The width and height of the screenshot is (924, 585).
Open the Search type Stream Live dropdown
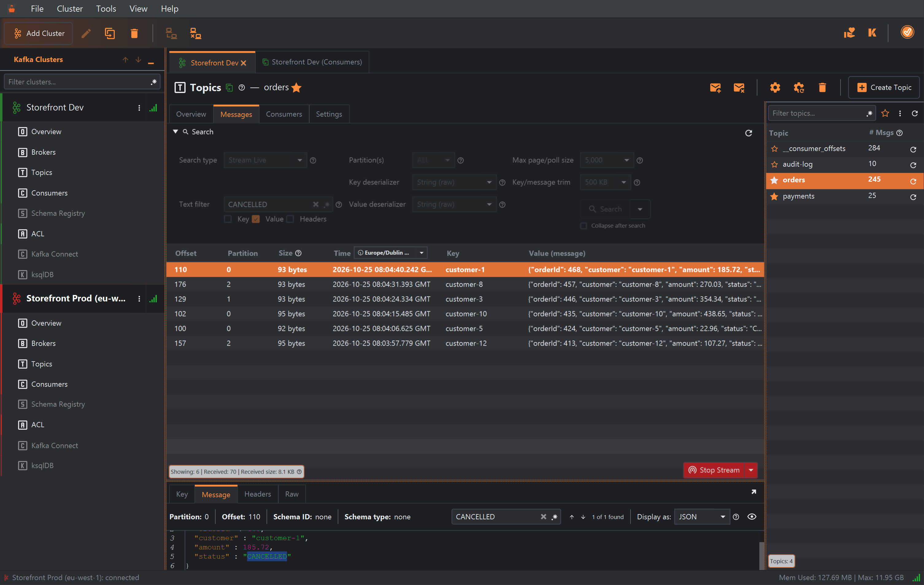265,160
